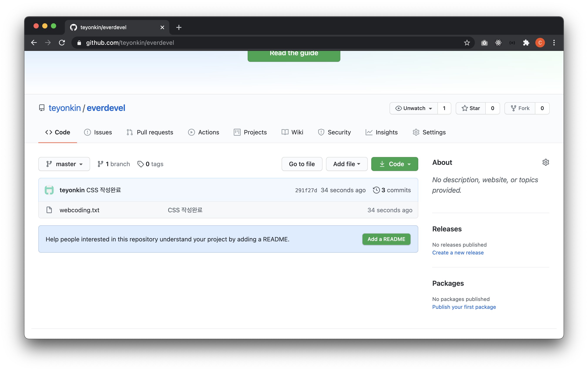This screenshot has width=588, height=371.
Task: Open commit hash 291f27d
Action: (x=306, y=190)
